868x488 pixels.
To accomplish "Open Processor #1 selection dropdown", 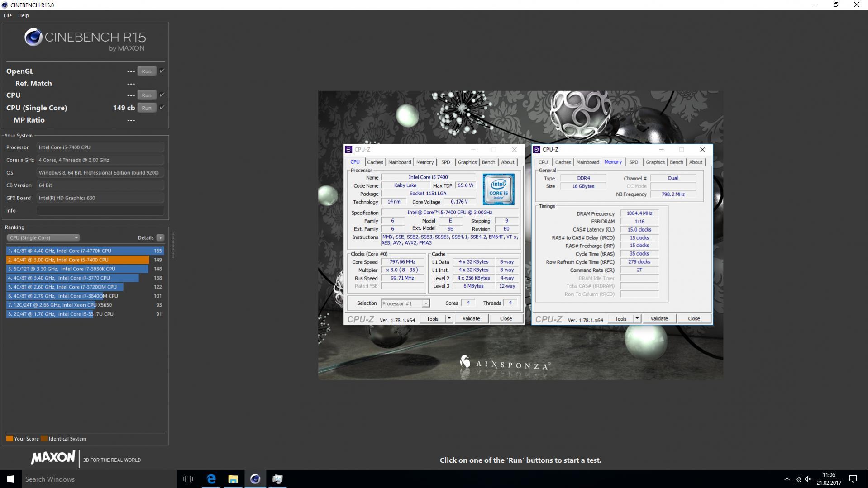I will pyautogui.click(x=405, y=303).
